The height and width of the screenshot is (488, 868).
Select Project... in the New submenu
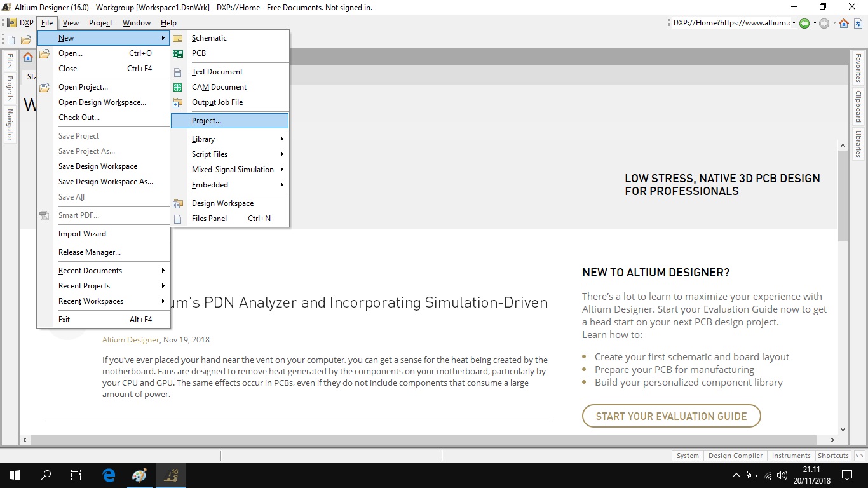(230, 121)
